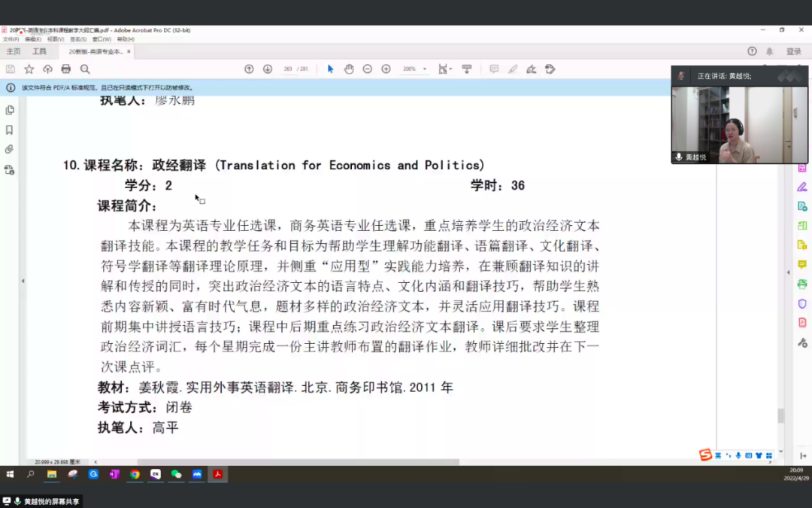Zoom in with the plus icon
The image size is (812, 508).
click(386, 69)
